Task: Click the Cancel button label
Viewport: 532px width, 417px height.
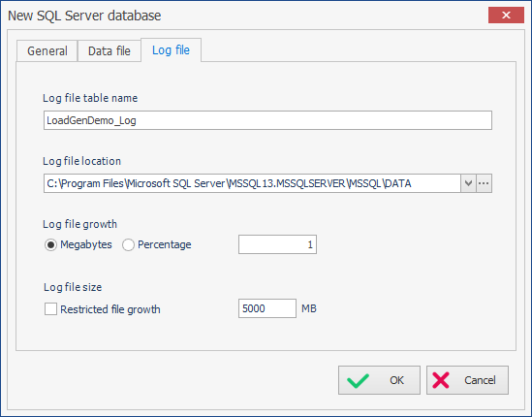Action: (x=480, y=380)
